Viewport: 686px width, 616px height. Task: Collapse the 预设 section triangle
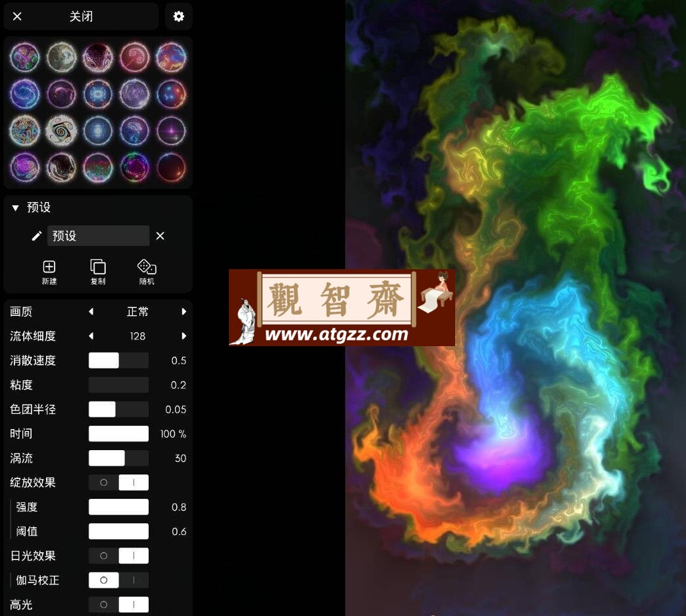tap(15, 208)
